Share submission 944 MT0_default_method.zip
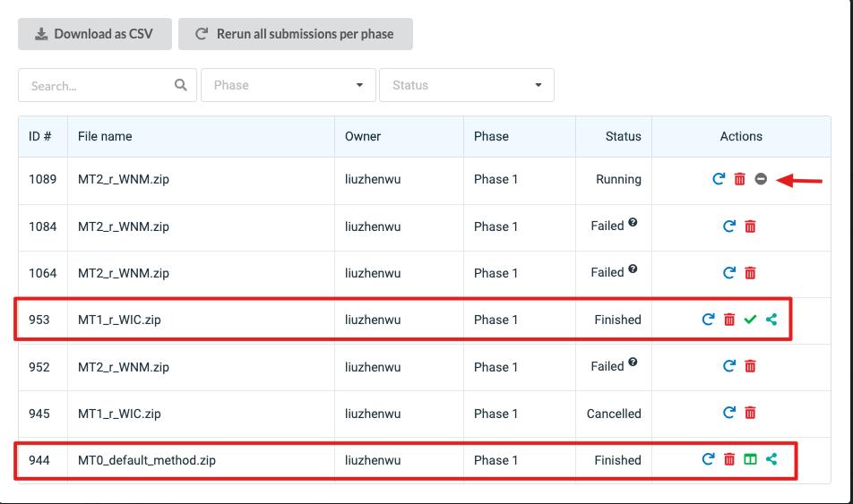 (x=772, y=460)
